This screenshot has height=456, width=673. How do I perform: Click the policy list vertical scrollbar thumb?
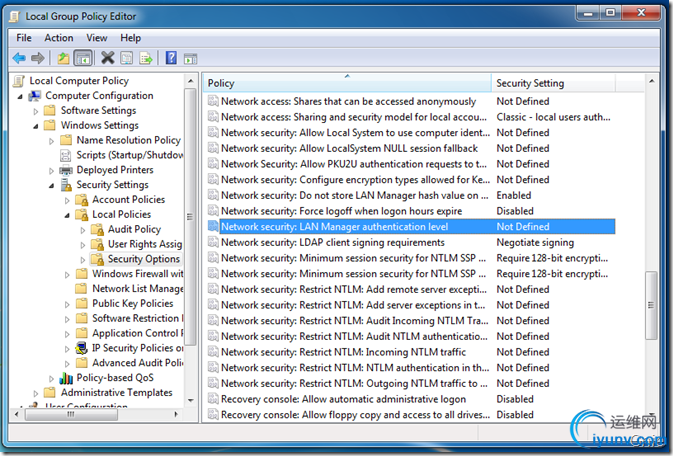click(x=651, y=305)
